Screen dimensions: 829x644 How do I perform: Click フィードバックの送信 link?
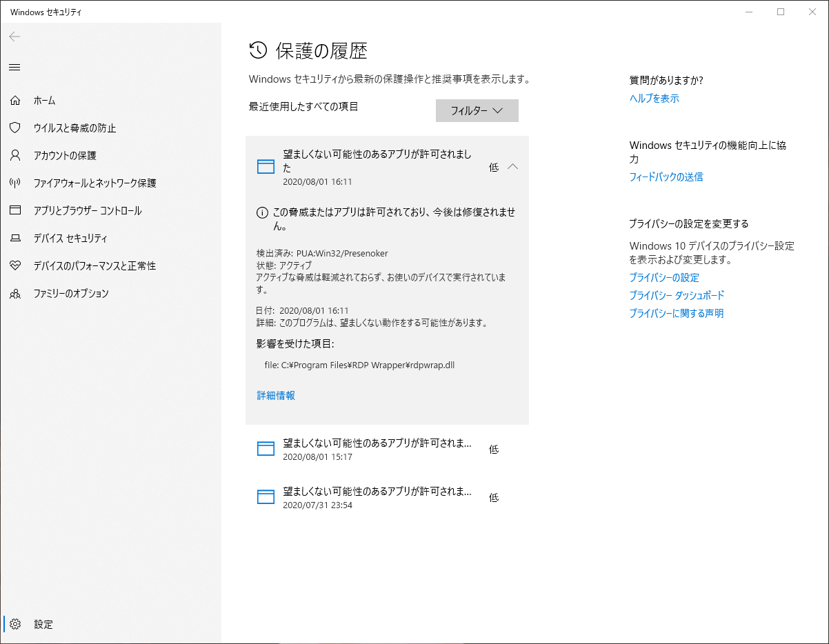tap(666, 177)
